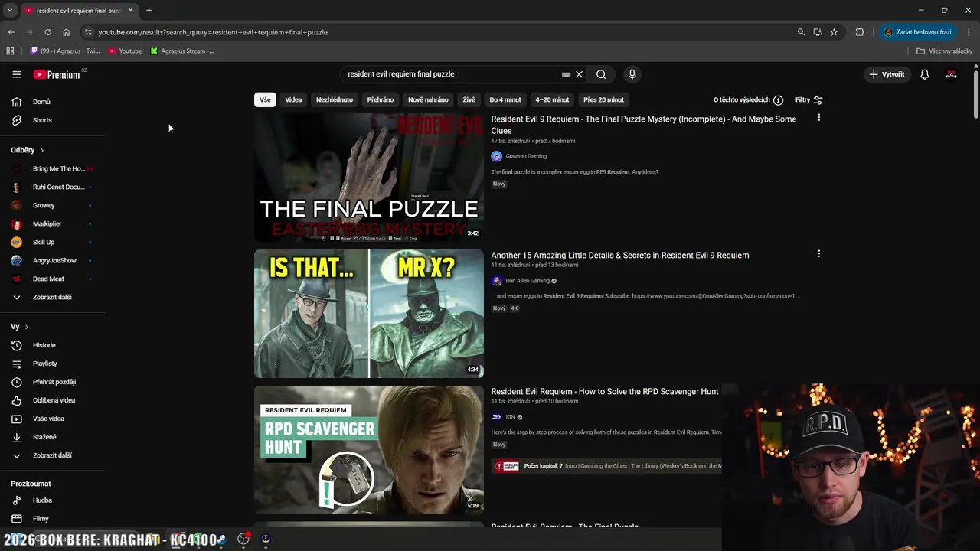
Task: Open the Another 15 Amazing Little Details title link
Action: tap(620, 255)
